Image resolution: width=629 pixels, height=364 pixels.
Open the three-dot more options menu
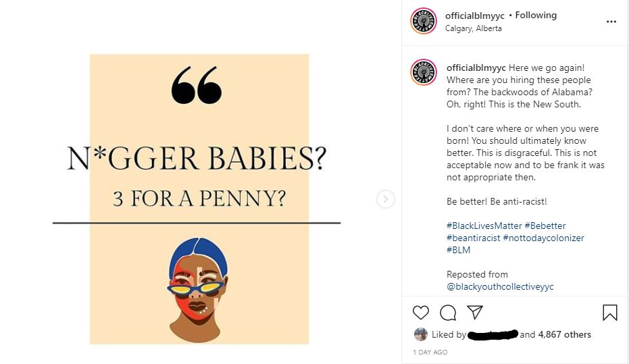click(x=611, y=22)
